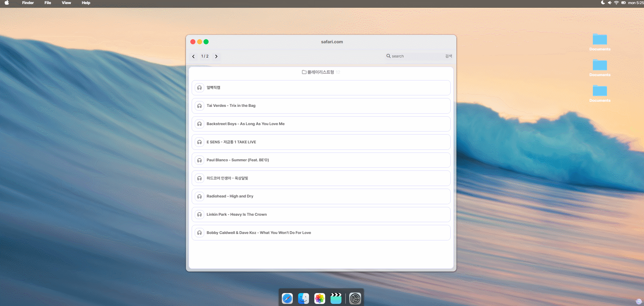The image size is (644, 306).
Task: Open Bobby Caldwell & Dave Koz track
Action: (x=321, y=233)
